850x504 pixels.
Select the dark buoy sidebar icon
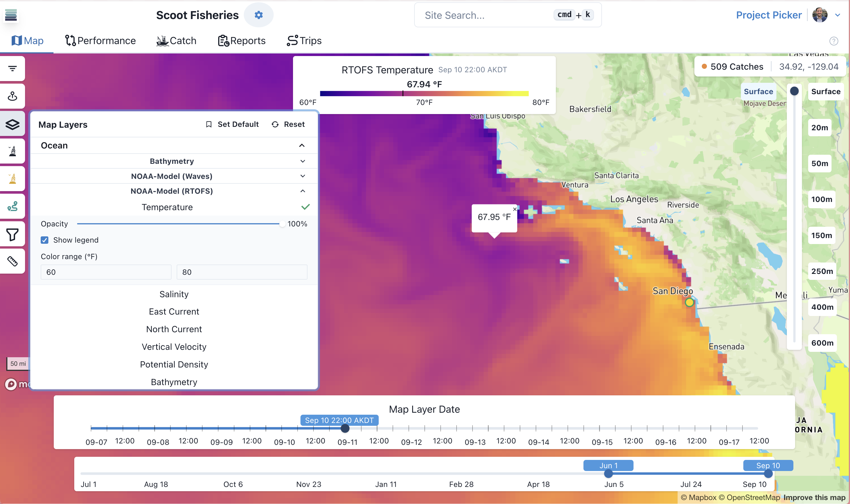[13, 151]
